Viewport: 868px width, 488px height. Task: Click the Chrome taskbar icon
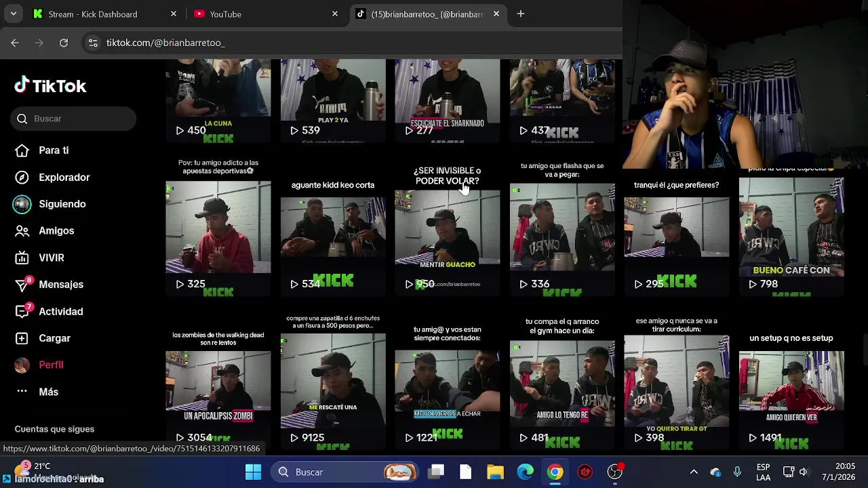click(555, 472)
